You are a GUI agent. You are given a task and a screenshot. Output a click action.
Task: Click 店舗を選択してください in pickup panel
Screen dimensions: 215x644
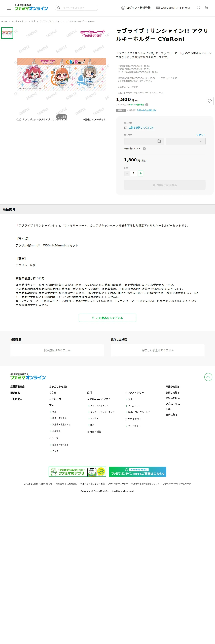click(141, 128)
